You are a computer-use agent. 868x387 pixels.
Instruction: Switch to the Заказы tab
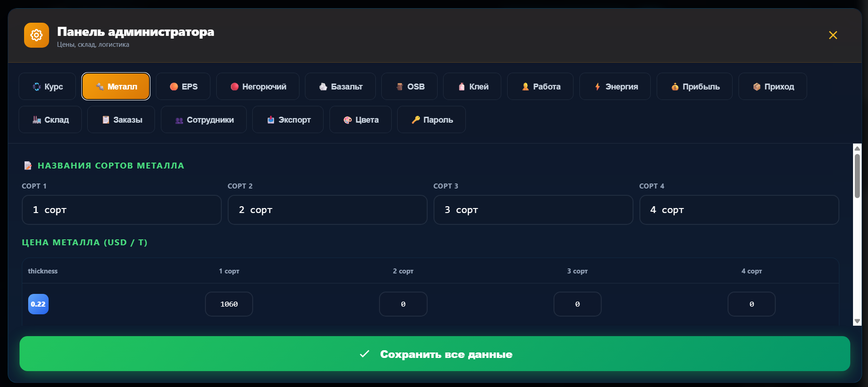121,119
